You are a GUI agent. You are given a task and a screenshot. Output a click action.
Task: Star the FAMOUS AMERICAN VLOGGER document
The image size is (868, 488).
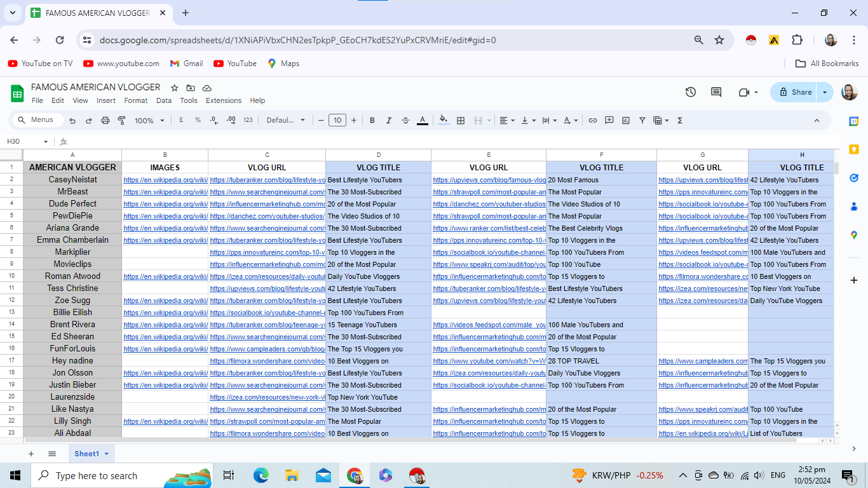point(175,88)
